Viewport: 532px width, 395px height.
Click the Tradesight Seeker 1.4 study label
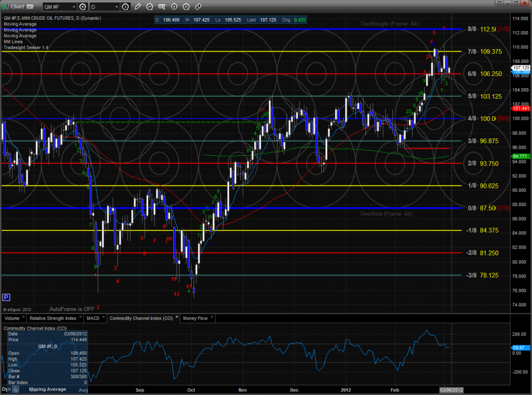(27, 47)
